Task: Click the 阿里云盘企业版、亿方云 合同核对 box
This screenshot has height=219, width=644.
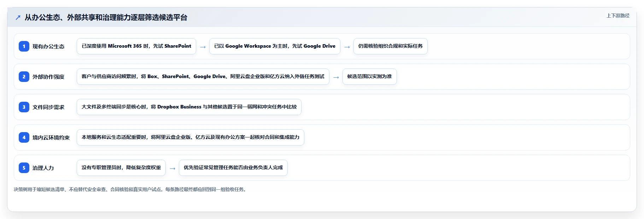Action: (191, 137)
